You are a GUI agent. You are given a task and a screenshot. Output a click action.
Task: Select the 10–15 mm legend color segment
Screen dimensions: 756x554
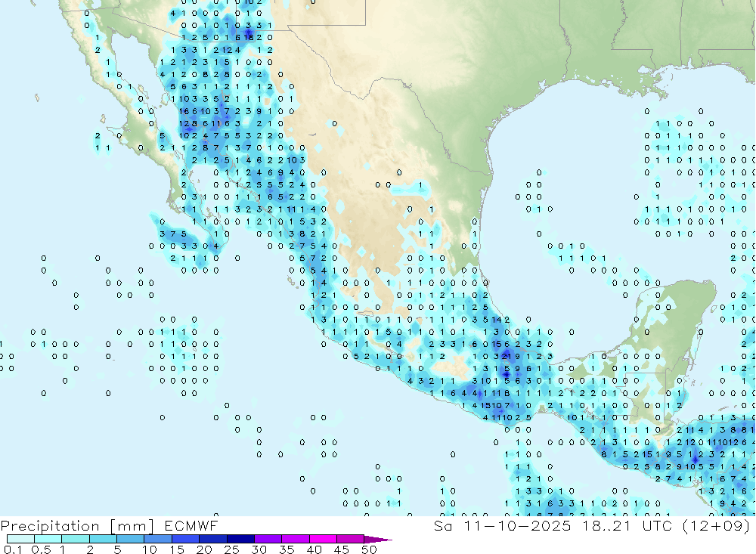tap(158, 539)
